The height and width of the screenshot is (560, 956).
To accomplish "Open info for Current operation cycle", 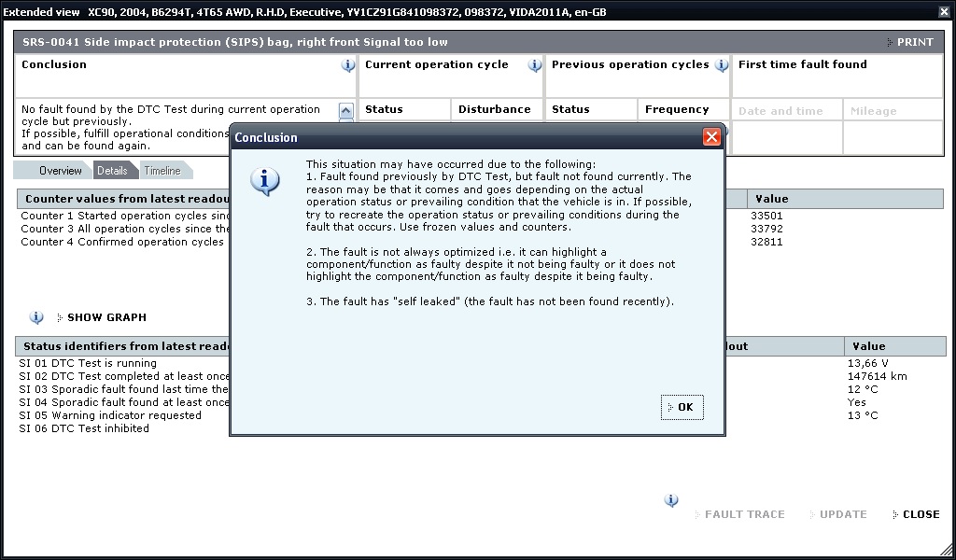I will (x=534, y=65).
